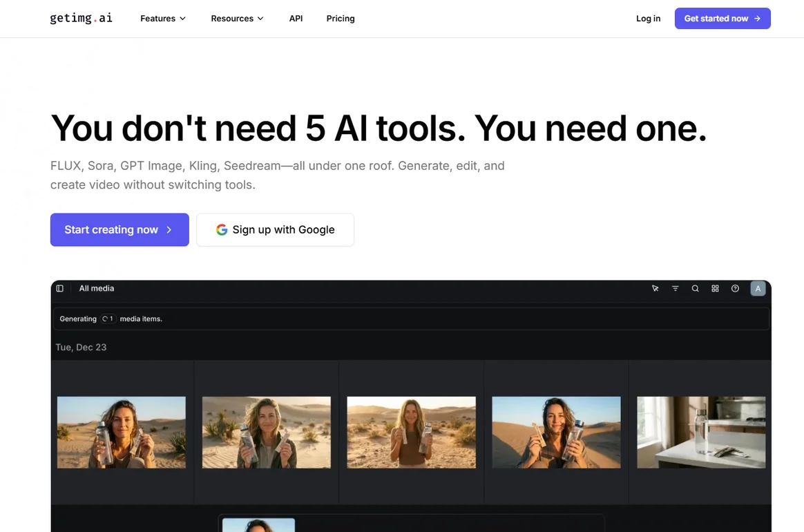Open the filter icon in media toolbar
The width and height of the screenshot is (804, 532).
click(676, 289)
